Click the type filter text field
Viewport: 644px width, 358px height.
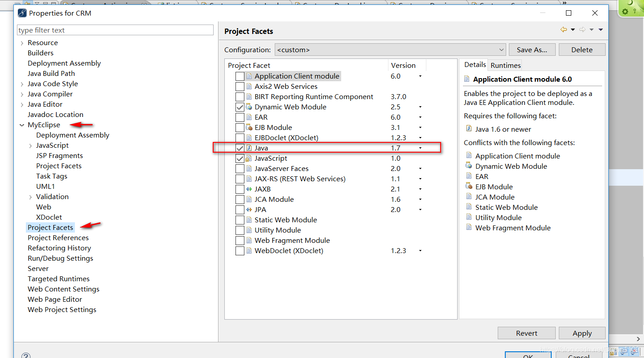[116, 30]
